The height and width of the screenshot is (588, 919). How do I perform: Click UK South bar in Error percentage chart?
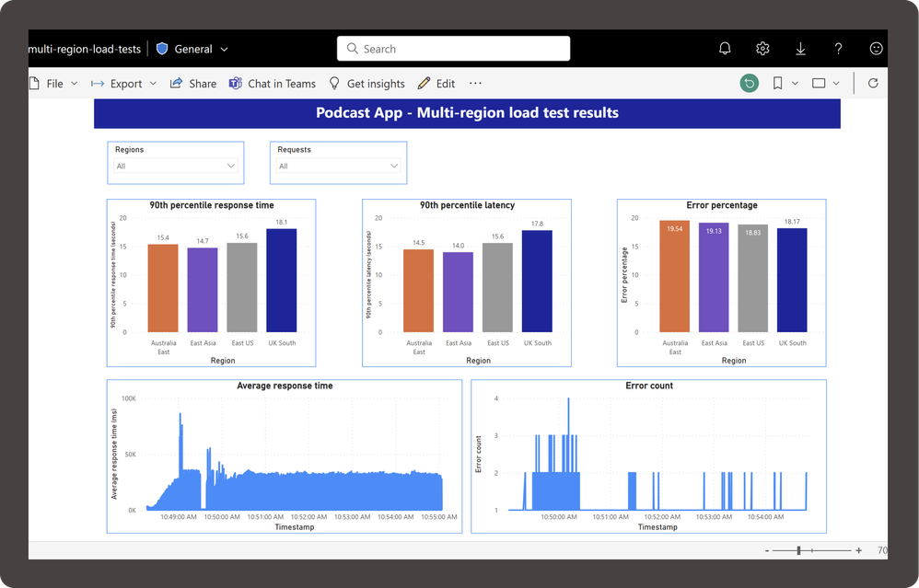(x=792, y=281)
